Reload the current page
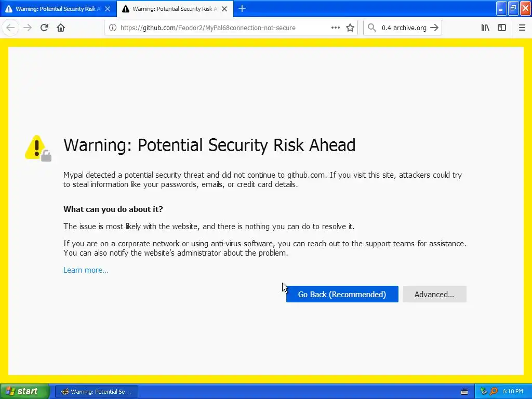 pos(44,28)
